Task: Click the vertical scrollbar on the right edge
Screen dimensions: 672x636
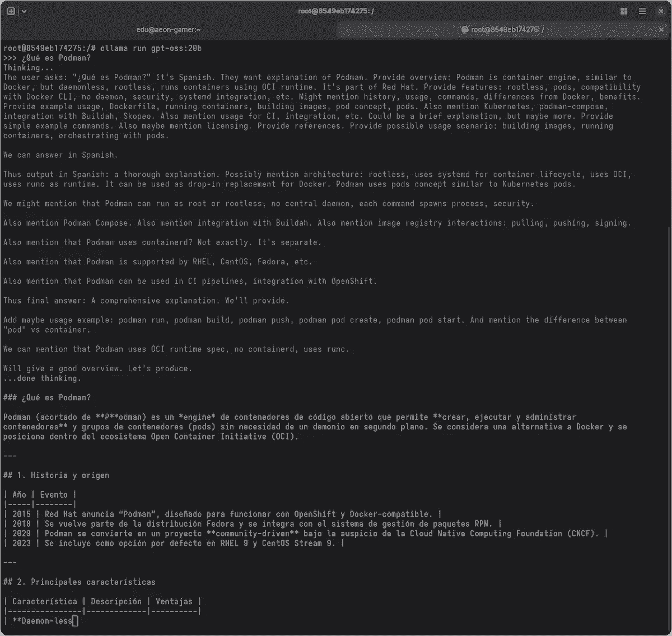Action: point(669,392)
